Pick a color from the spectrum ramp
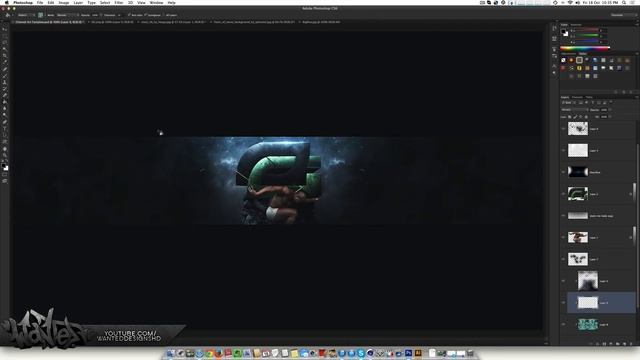640x360 pixels. point(584,49)
